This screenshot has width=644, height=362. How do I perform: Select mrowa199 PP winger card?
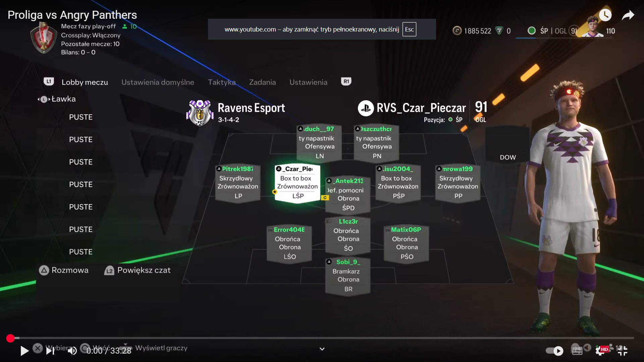(458, 183)
